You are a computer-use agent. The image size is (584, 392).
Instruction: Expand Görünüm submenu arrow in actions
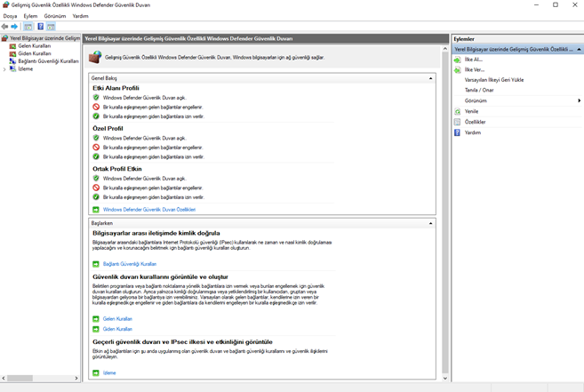[580, 100]
